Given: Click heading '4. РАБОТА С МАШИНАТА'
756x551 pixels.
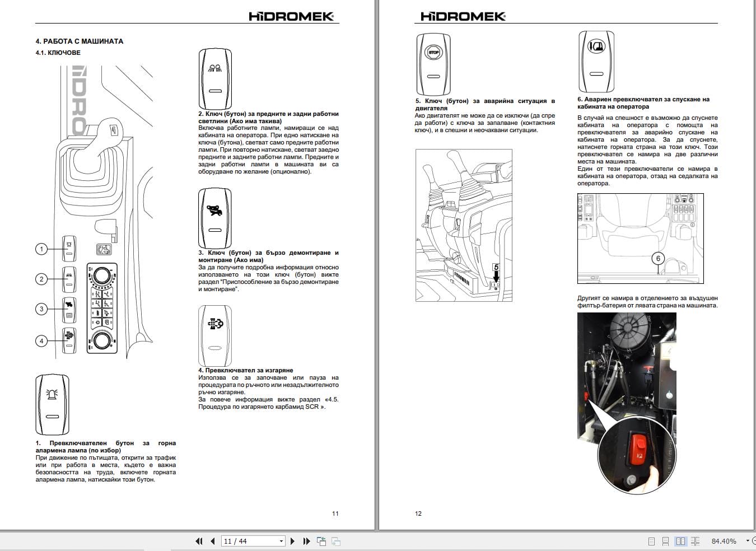Looking at the screenshot, I should click(79, 41).
